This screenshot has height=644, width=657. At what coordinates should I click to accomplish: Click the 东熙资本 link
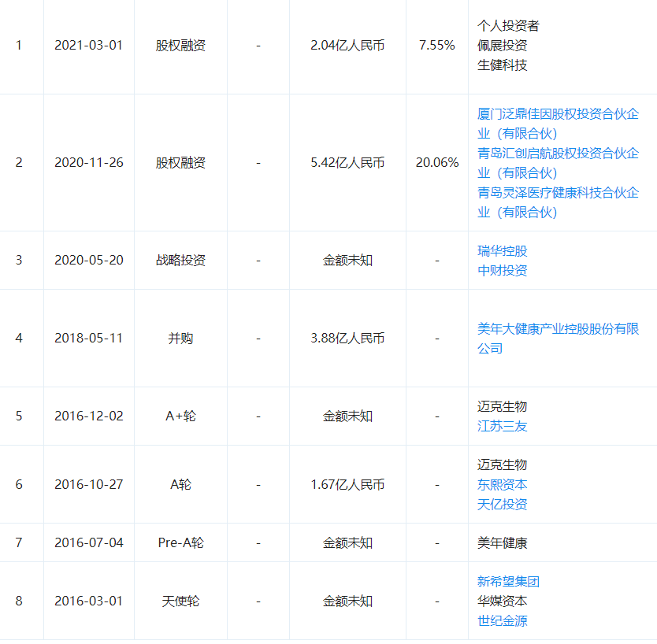coord(502,485)
